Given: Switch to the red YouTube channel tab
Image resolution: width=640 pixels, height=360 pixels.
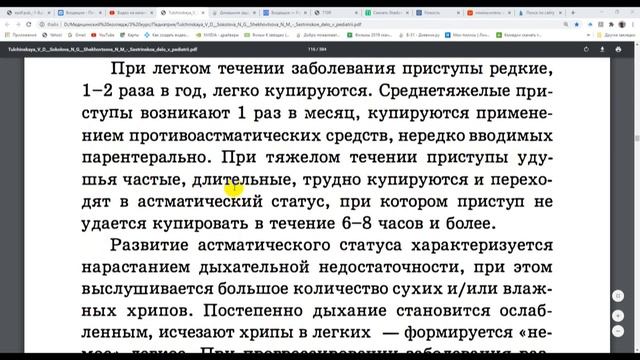Looking at the screenshot, I should pyautogui.click(x=131, y=13).
